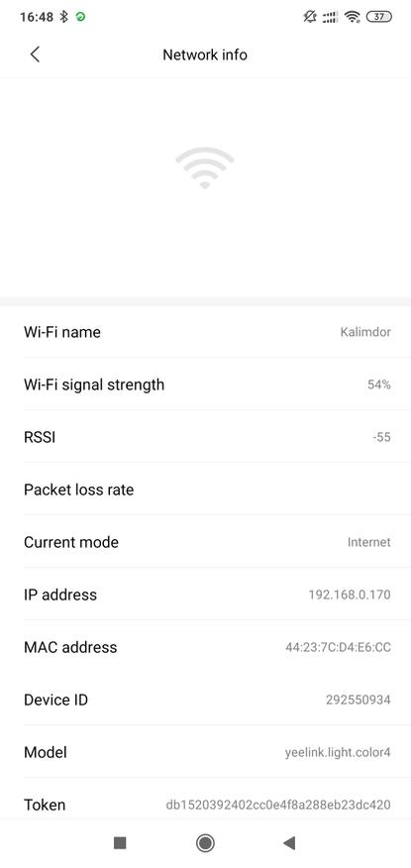Tap the IP address value 192.168.0.170
Image resolution: width=411 pixels, height=868 pixels.
pyautogui.click(x=350, y=595)
